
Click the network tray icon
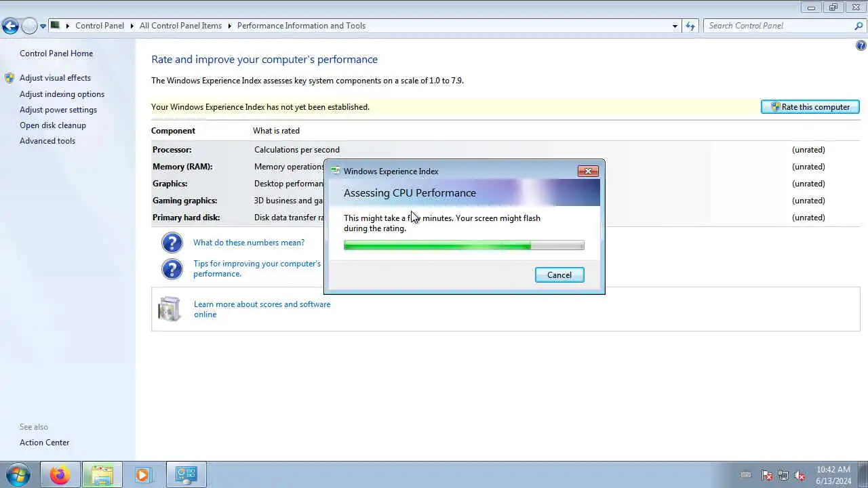(783, 475)
